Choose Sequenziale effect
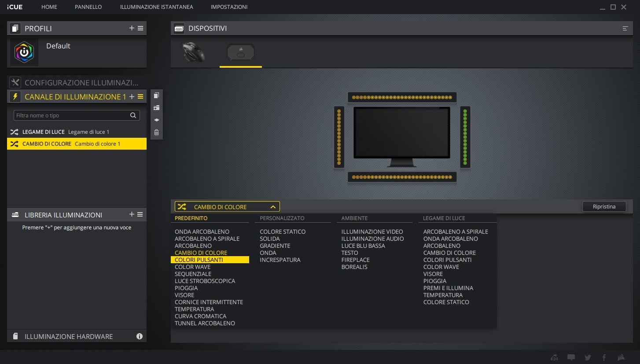This screenshot has width=640, height=364. [193, 274]
